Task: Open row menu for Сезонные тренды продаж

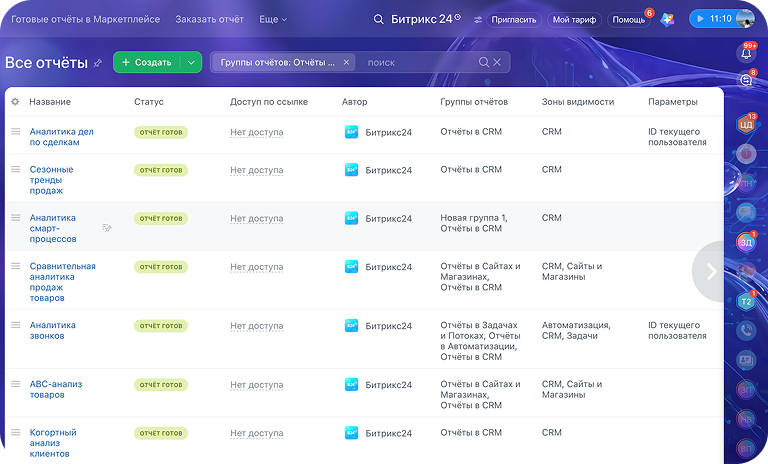Action: point(16,169)
